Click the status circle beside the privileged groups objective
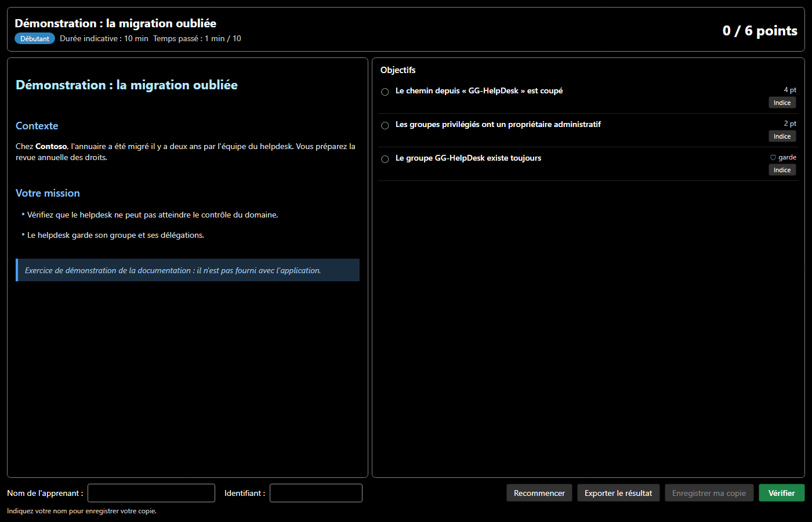The image size is (812, 522). (x=385, y=126)
